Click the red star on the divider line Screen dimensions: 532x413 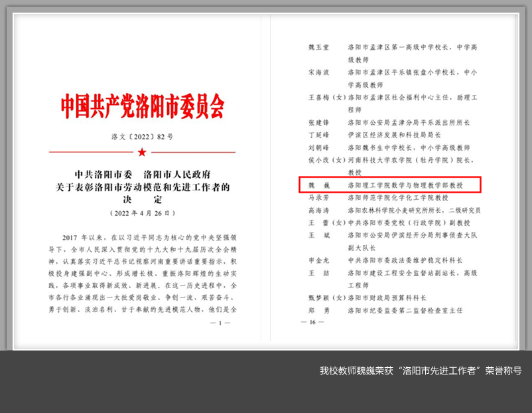tap(142, 152)
